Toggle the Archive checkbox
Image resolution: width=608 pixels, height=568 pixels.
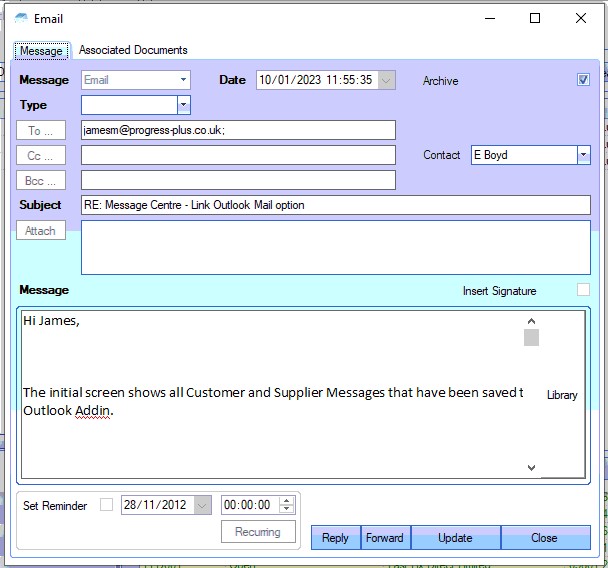point(584,80)
